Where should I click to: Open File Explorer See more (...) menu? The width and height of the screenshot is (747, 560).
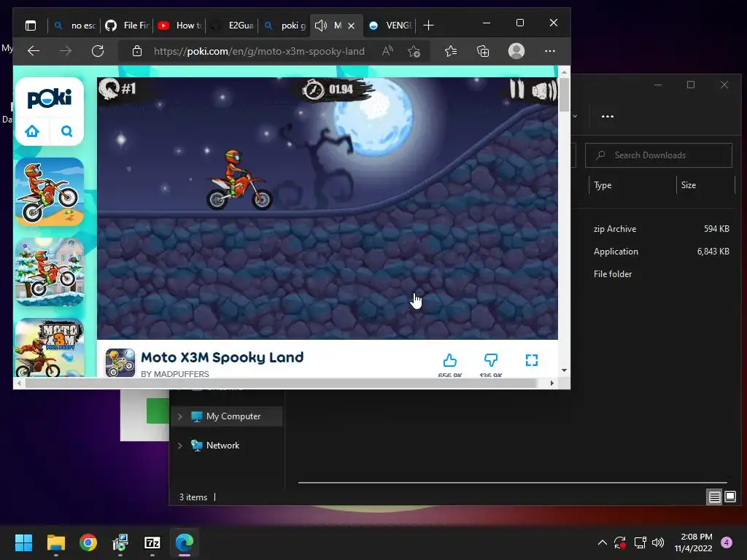608,116
